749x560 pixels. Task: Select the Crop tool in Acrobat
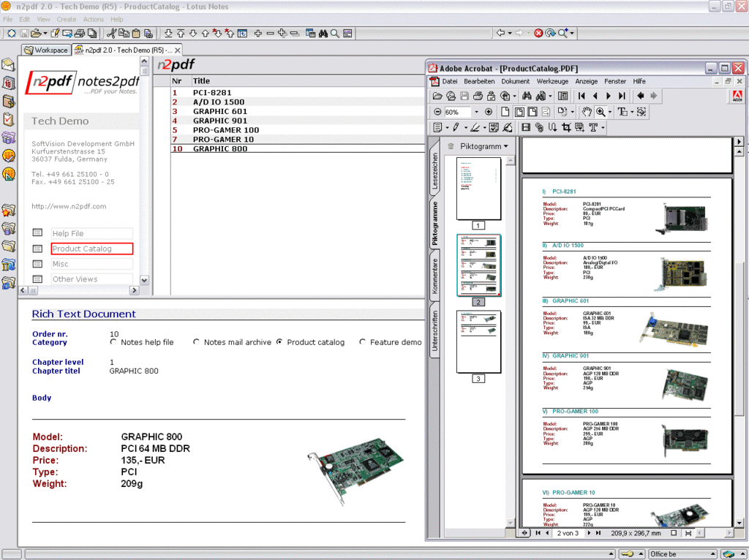click(566, 127)
